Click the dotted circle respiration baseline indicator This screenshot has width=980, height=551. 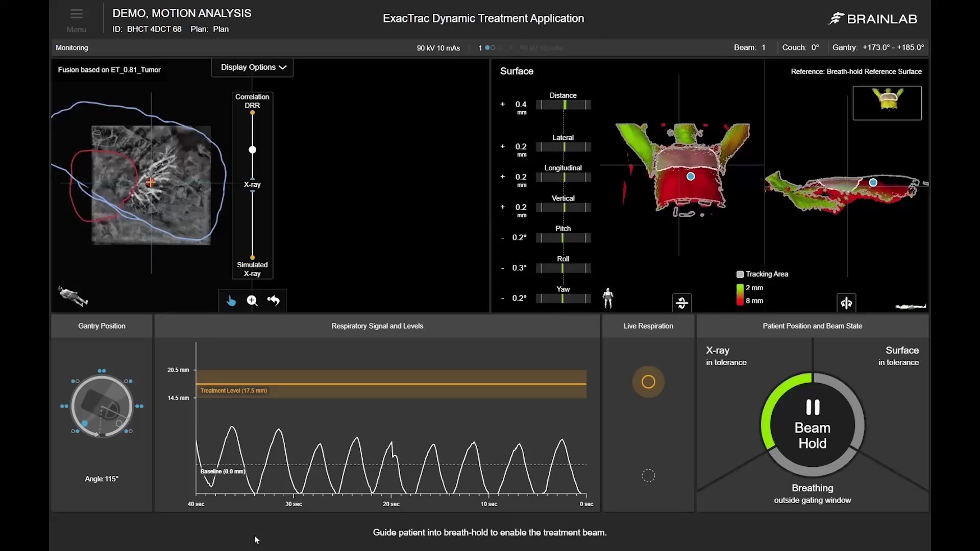click(648, 476)
